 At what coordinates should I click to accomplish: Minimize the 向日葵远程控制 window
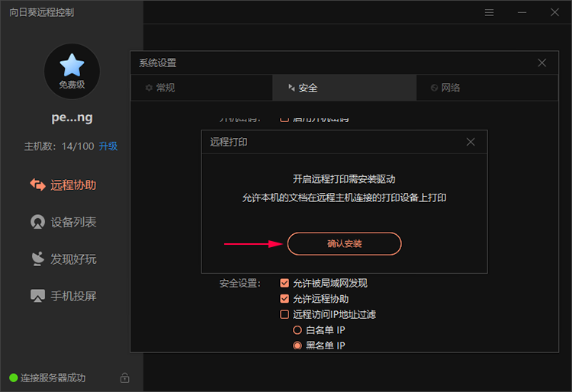(522, 13)
